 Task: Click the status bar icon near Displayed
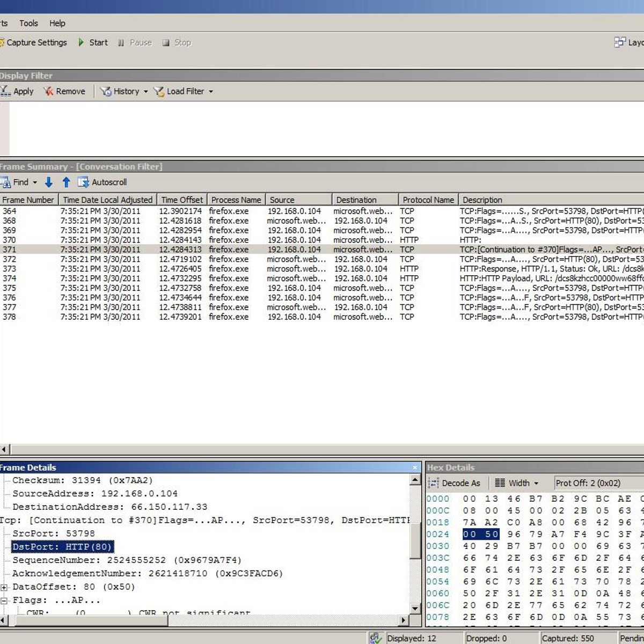pyautogui.click(x=377, y=638)
